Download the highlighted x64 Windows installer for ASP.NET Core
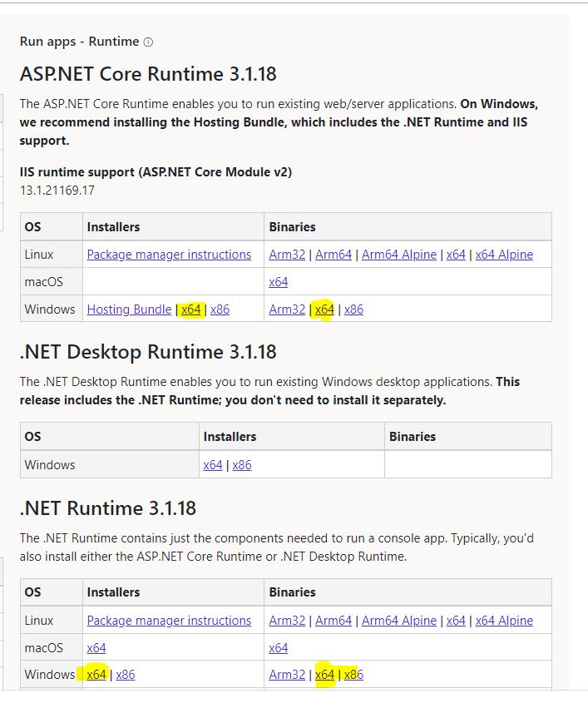The image size is (588, 708). point(190,309)
